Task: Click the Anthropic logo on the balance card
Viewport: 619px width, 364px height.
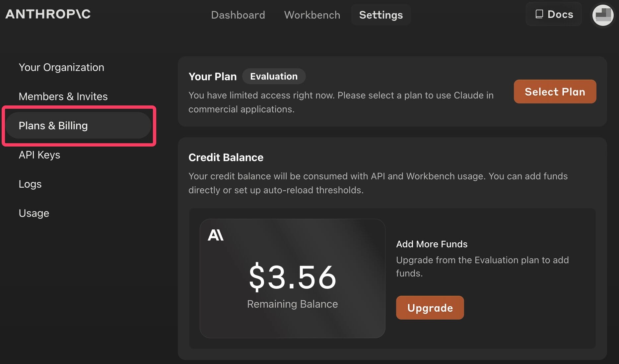Action: [216, 235]
